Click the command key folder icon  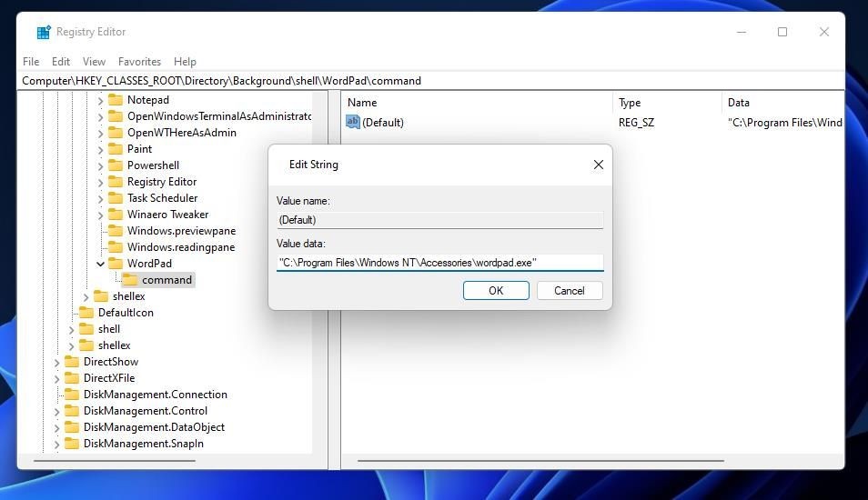click(130, 280)
